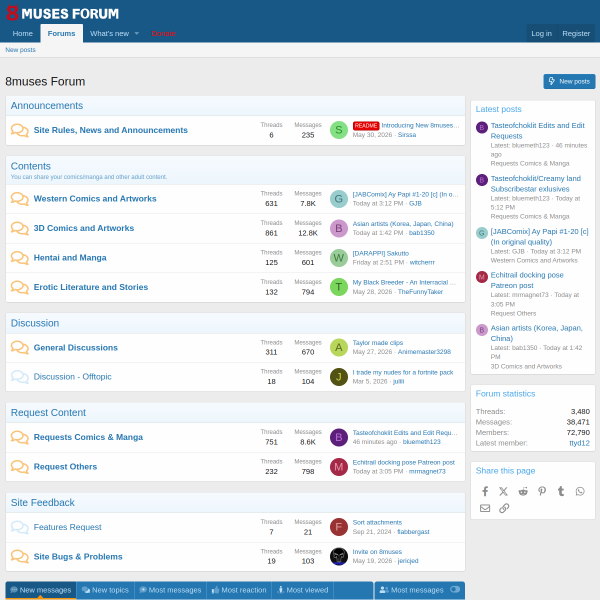Click Features Request forum icon

20,527
